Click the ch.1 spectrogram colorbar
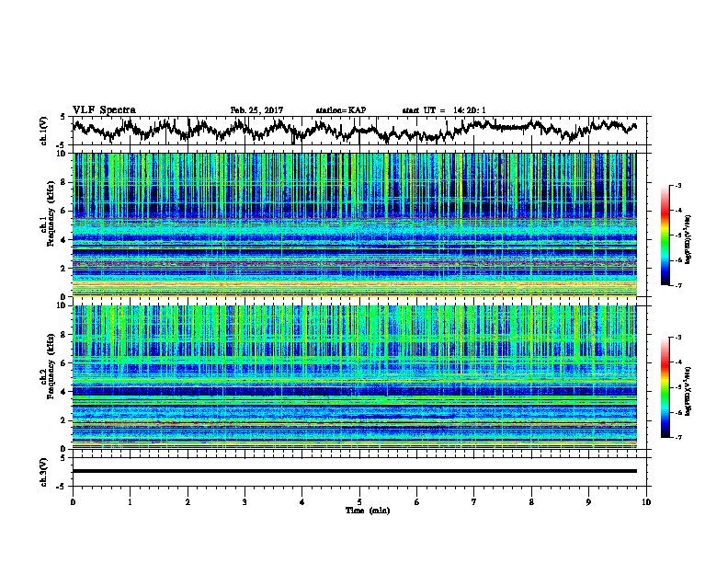The width and height of the screenshot is (728, 563). pos(665,236)
